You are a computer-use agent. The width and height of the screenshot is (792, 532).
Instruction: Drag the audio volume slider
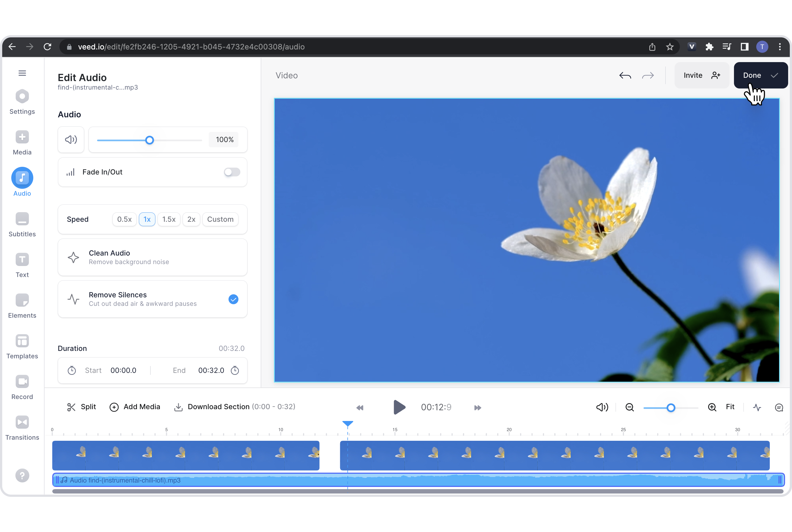point(149,140)
